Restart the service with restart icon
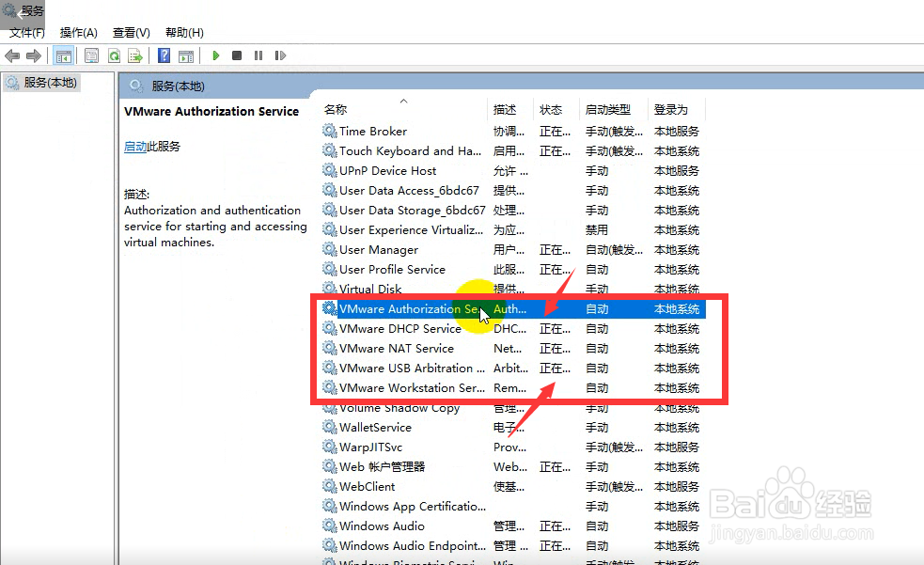 (x=280, y=55)
